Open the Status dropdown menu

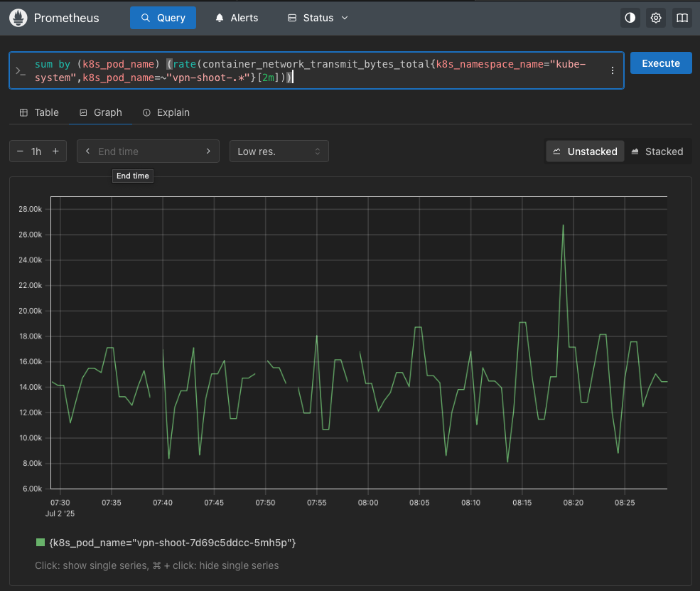318,18
